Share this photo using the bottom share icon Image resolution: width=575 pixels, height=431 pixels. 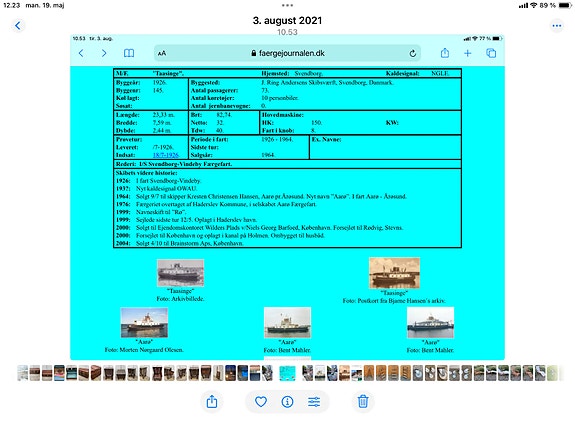click(212, 402)
